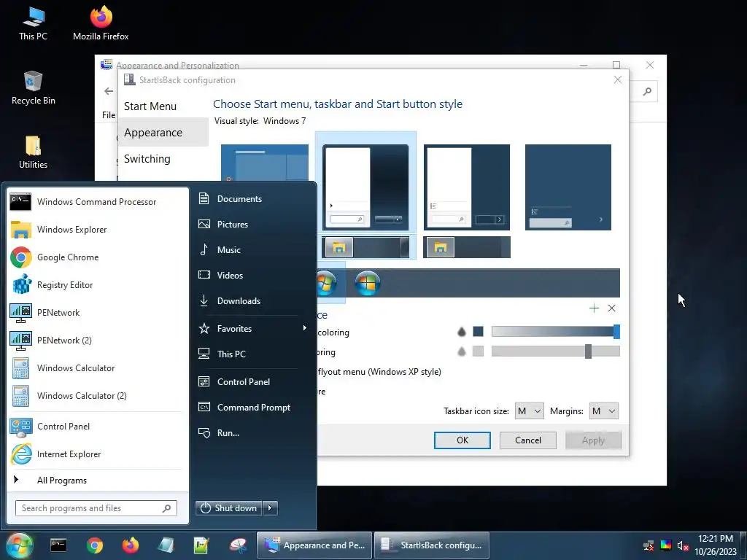This screenshot has width=747, height=560.
Task: Open Registry Editor from Start menu
Action: coord(97,285)
